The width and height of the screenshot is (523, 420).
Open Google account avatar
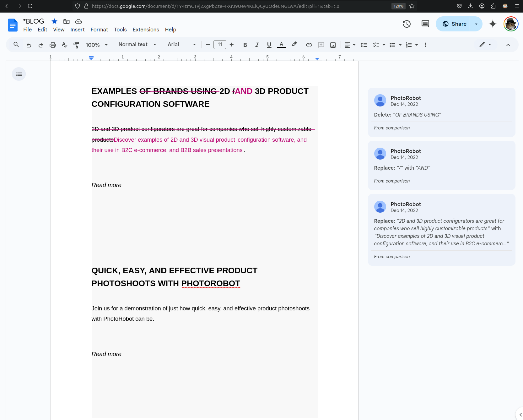tap(511, 24)
